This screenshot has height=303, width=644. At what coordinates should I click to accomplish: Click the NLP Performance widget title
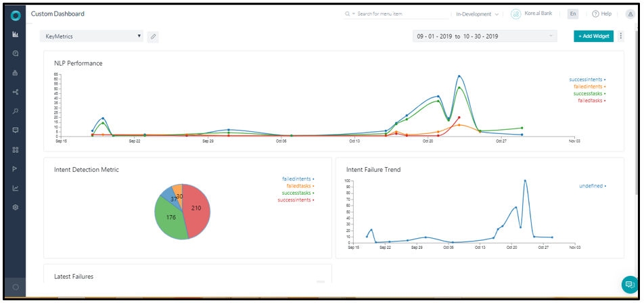pyautogui.click(x=78, y=63)
